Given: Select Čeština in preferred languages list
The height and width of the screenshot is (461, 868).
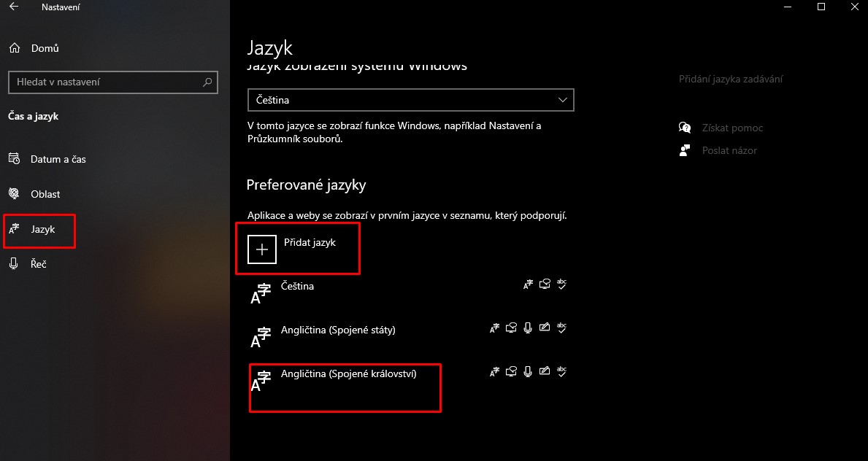Looking at the screenshot, I should click(x=297, y=287).
